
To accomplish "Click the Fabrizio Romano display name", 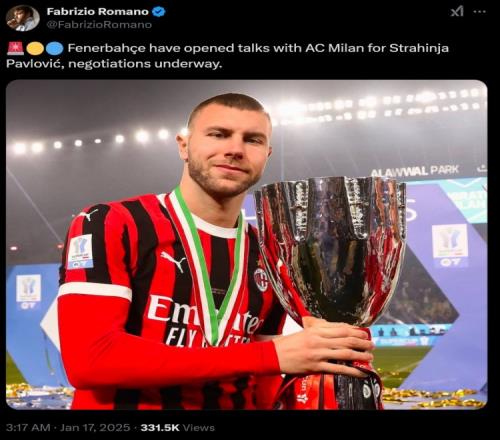I will click(x=98, y=12).
